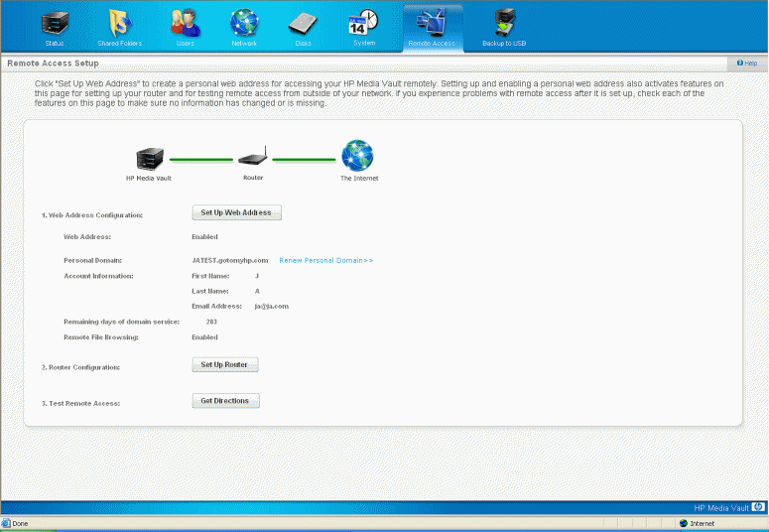Screen dimensions: 769x532
Task: Open the System calendar-clock icon
Action: 364,24
